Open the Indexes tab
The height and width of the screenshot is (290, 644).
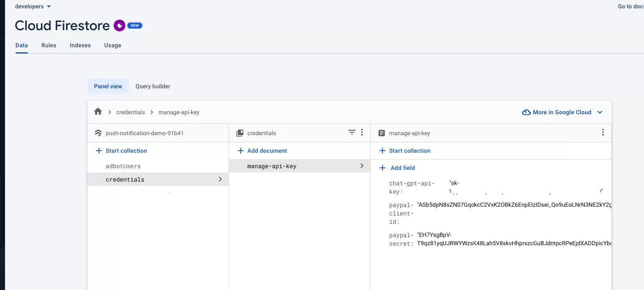point(80,45)
